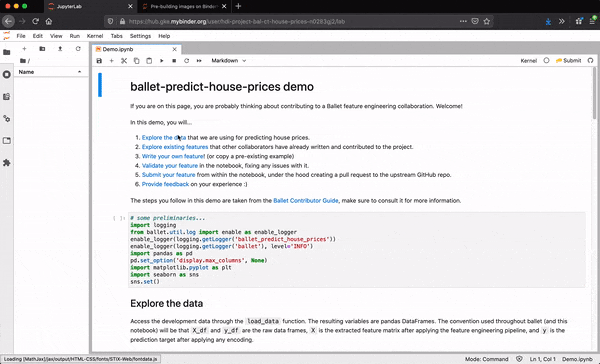Follow the Explore existing features link
The width and height of the screenshot is (600, 364).
(x=175, y=147)
